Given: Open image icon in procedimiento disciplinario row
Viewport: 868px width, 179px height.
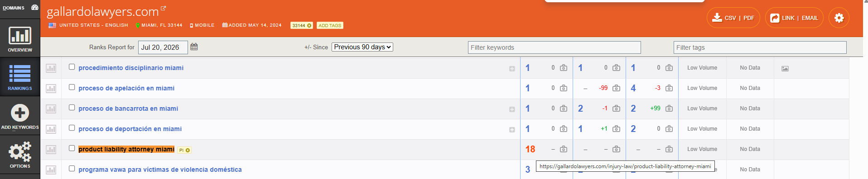Looking at the screenshot, I should pyautogui.click(x=785, y=69).
